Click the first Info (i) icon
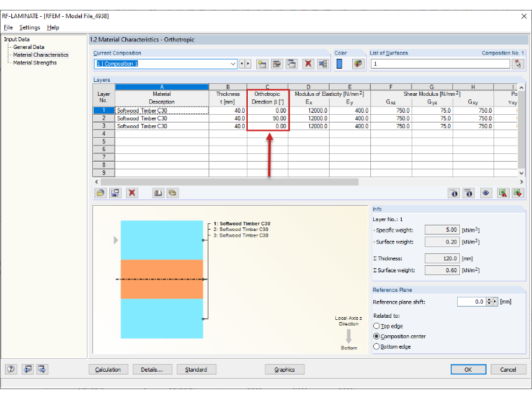 pyautogui.click(x=454, y=193)
